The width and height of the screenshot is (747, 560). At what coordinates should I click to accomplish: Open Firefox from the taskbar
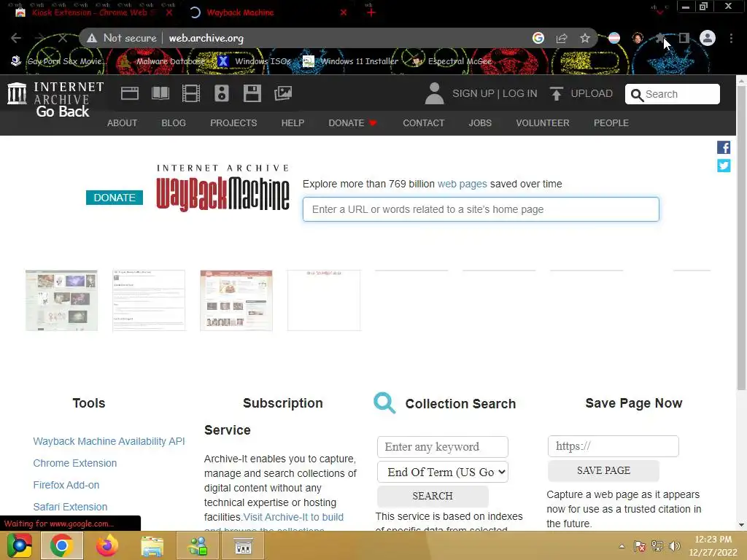click(107, 545)
